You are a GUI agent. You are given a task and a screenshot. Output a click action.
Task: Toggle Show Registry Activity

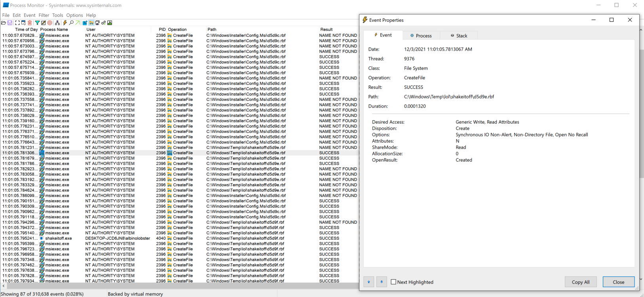85,23
